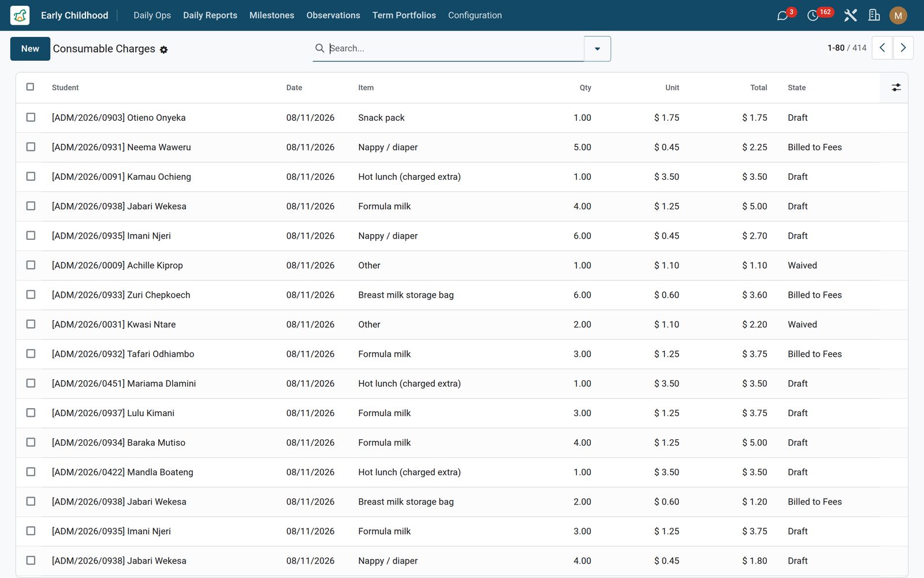Open the user avatar menu M
This screenshot has width=924, height=578.
[898, 16]
